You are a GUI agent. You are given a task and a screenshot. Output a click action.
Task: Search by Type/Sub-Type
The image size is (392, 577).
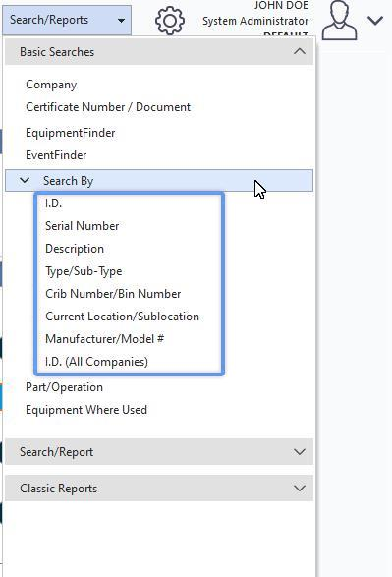coord(84,271)
